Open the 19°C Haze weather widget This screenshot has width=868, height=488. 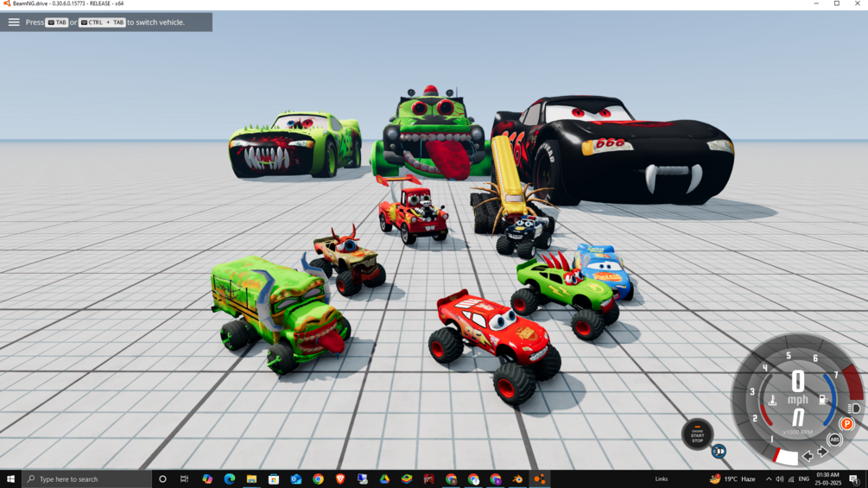(x=732, y=479)
